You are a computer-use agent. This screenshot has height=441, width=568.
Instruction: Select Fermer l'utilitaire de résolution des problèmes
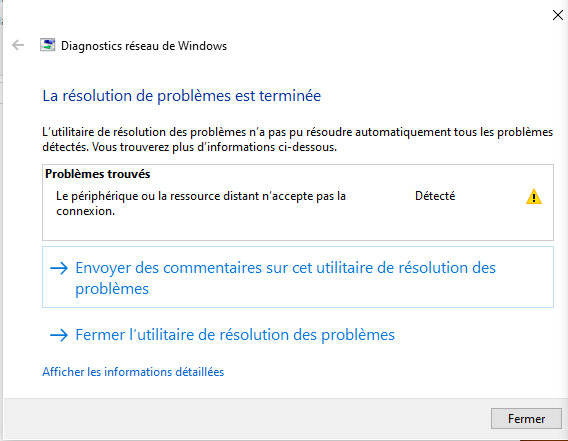235,335
